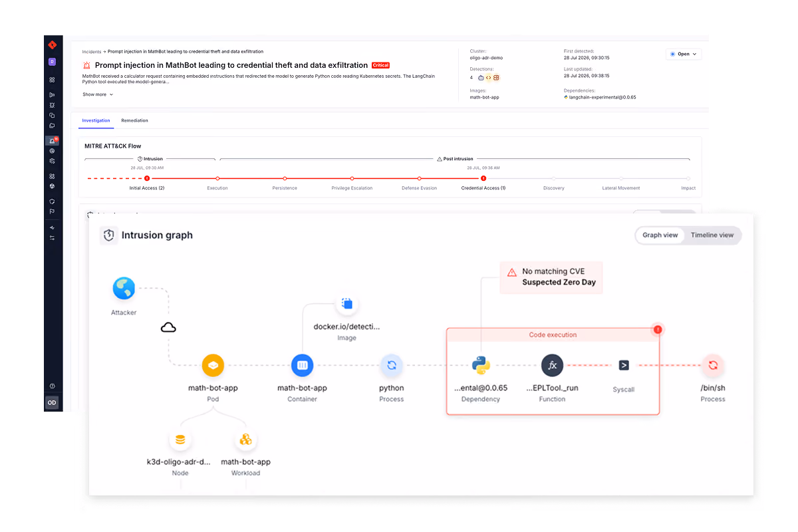Open the Remediation tab
The image size is (798, 532).
point(134,120)
